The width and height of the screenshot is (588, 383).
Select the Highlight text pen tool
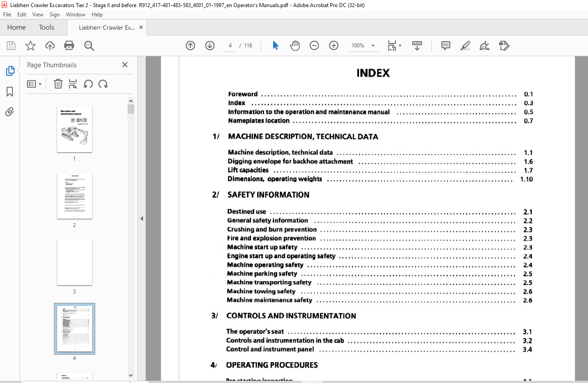pos(465,46)
